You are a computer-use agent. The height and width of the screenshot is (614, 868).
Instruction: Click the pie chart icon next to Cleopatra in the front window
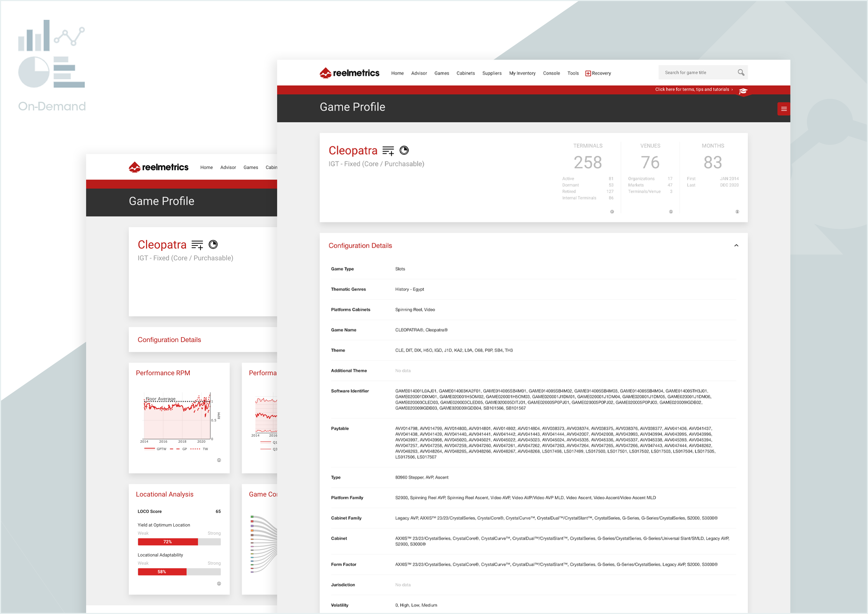click(x=404, y=150)
